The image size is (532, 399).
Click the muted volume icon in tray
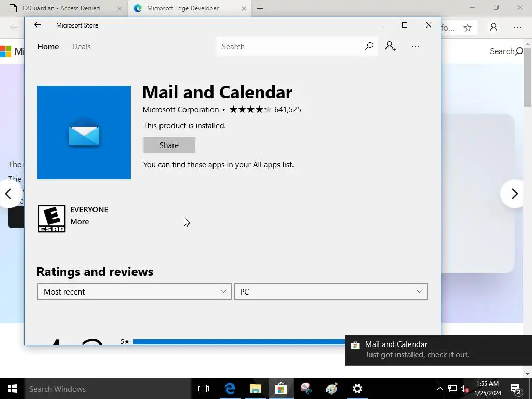(464, 389)
